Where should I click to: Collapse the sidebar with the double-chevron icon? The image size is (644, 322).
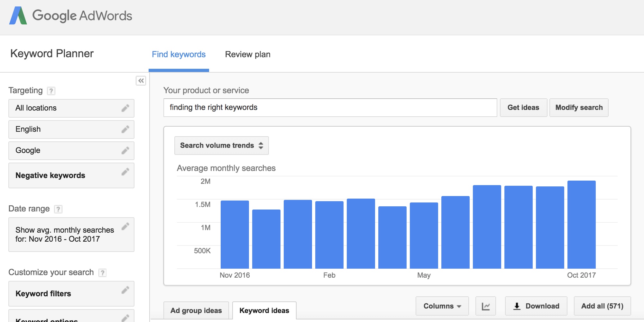coord(141,81)
